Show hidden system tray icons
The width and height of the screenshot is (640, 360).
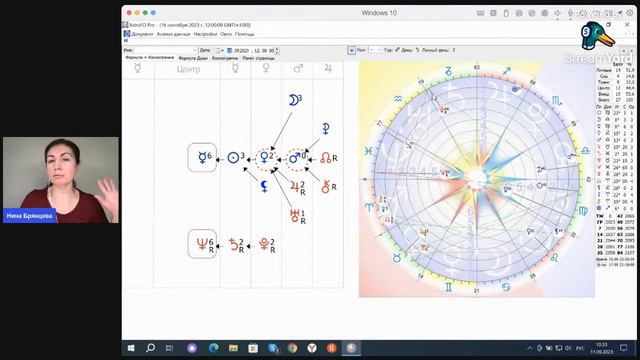tap(529, 348)
